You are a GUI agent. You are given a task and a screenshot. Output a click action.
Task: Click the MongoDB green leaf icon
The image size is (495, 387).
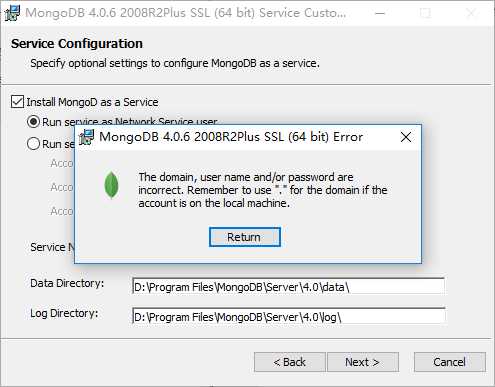[x=111, y=185]
